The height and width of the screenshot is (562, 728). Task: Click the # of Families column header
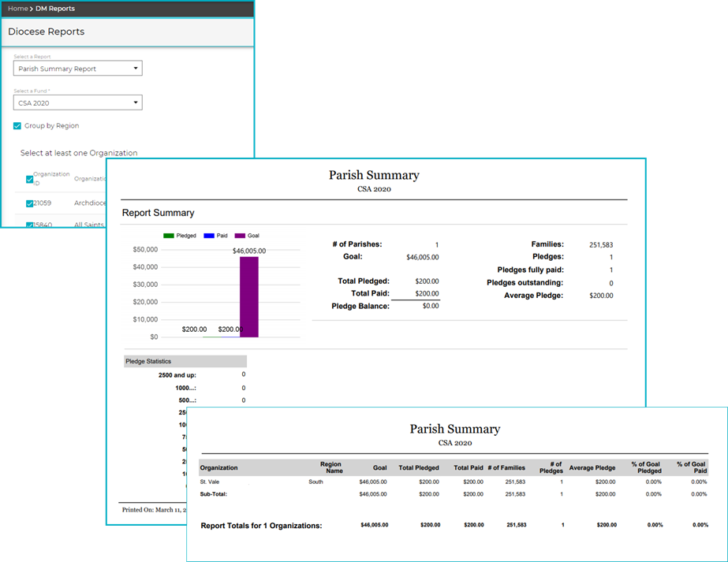[506, 467]
